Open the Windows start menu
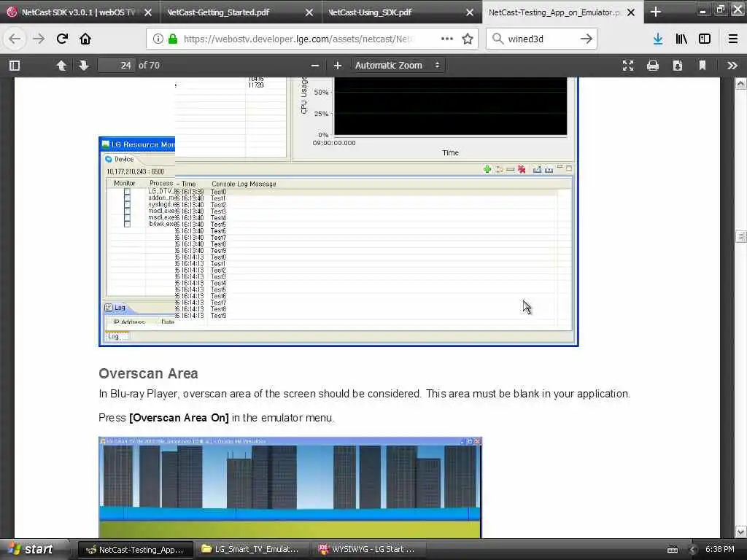 coord(32,550)
